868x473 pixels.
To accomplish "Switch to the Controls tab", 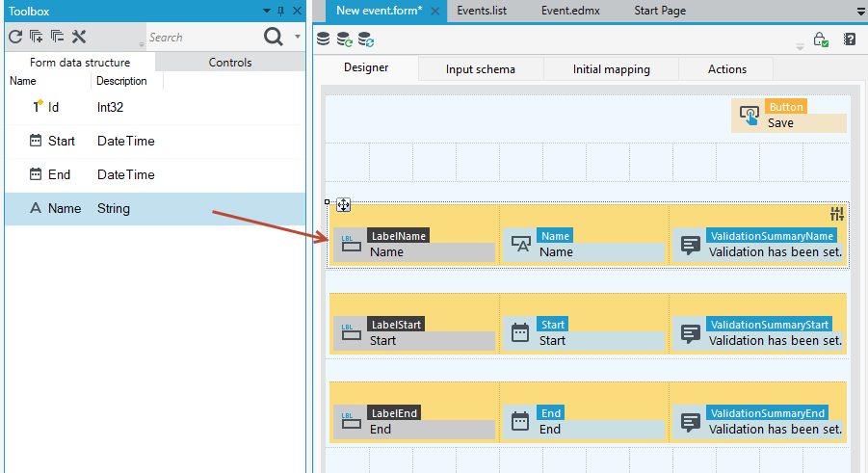I will (x=230, y=63).
